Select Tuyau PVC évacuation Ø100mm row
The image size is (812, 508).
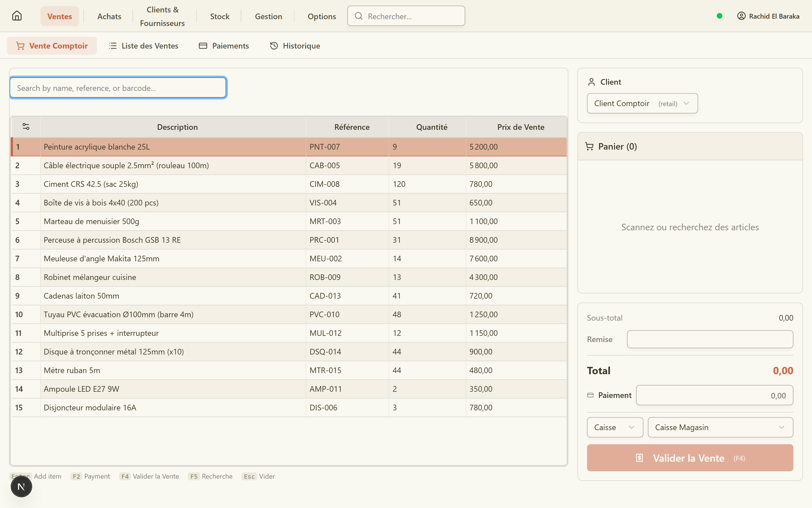click(x=289, y=314)
